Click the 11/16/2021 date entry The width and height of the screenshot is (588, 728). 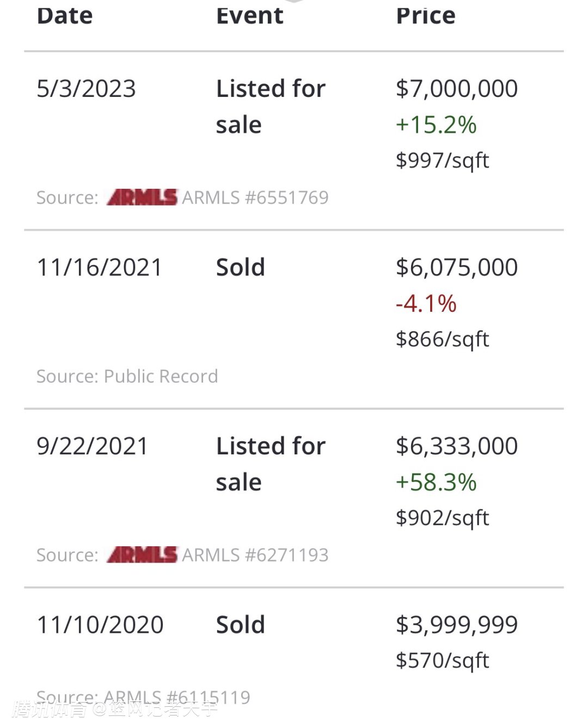click(x=99, y=268)
